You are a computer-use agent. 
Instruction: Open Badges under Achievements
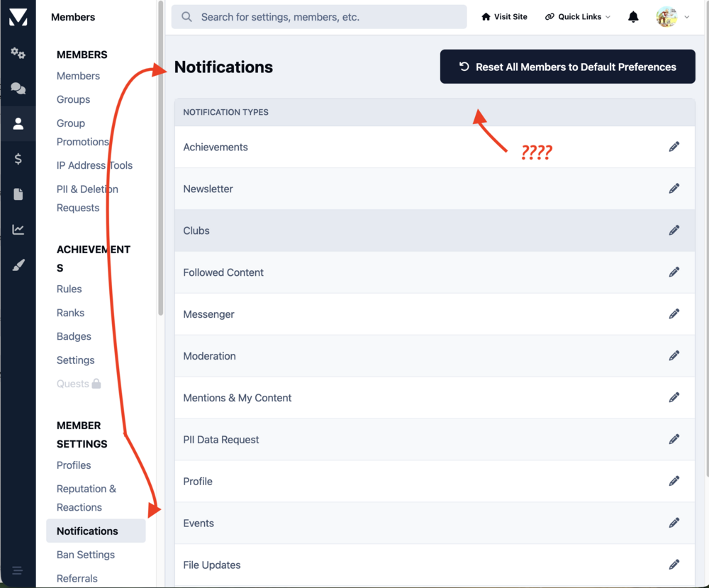point(74,336)
